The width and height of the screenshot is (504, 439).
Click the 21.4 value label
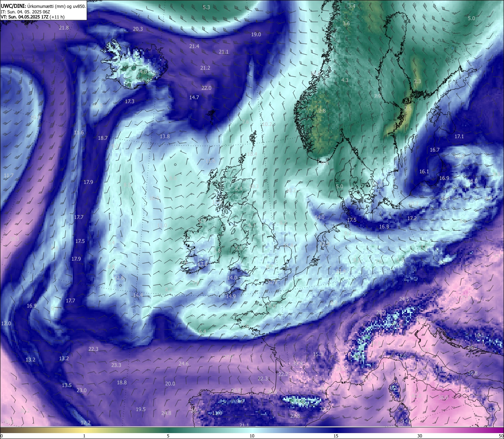coord(194,46)
